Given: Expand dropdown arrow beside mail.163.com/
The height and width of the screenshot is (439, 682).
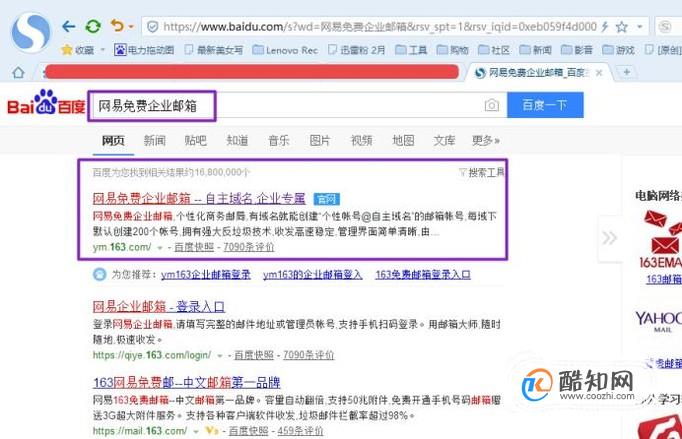Looking at the screenshot, I should point(196,432).
